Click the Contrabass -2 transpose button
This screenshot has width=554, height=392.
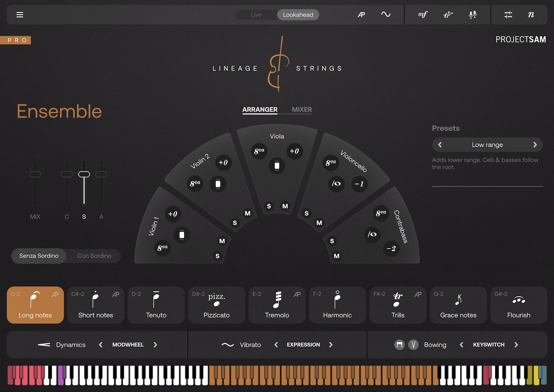click(x=391, y=249)
